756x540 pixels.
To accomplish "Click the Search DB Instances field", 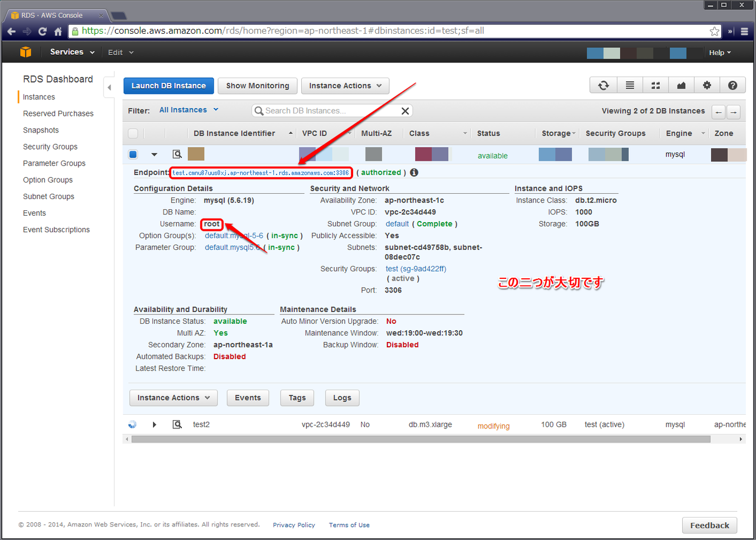I will (x=332, y=110).
